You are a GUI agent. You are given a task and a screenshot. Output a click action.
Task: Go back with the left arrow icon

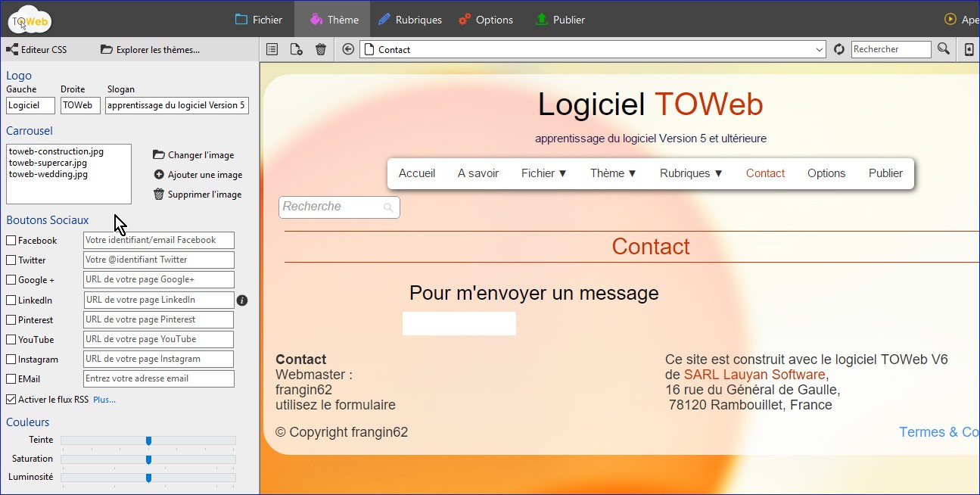pos(348,49)
